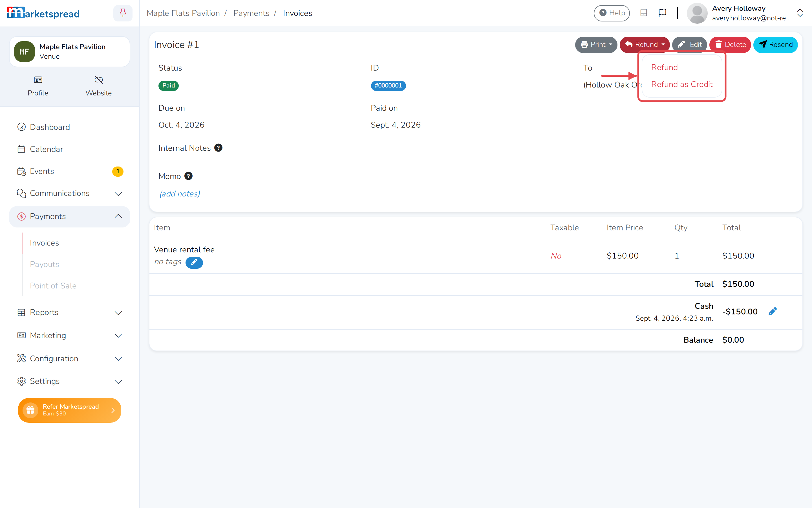
Task: Open the Website link icon
Action: pos(98,86)
